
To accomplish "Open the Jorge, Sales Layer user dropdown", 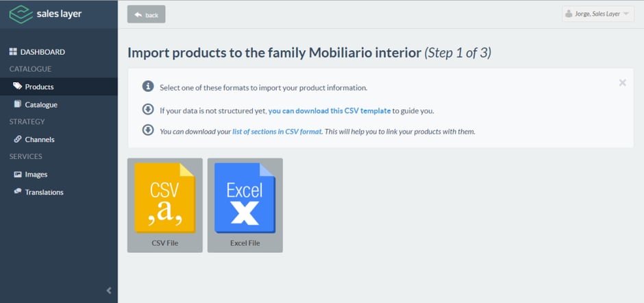I will coord(597,14).
